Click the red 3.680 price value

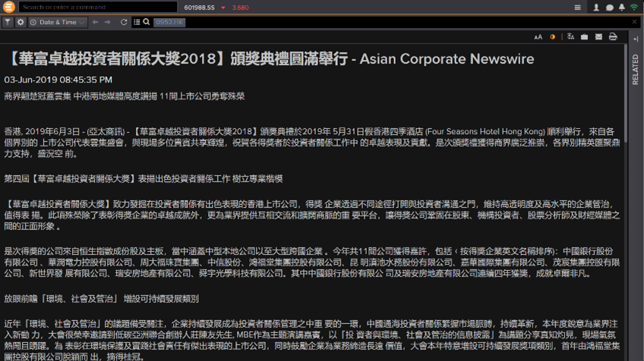click(x=240, y=8)
